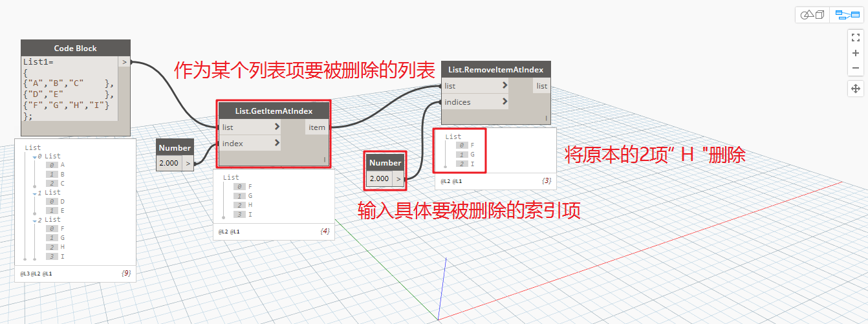The height and width of the screenshot is (324, 868).
Task: Click item H in GetItemAtIndex preview
Action: coord(250,205)
